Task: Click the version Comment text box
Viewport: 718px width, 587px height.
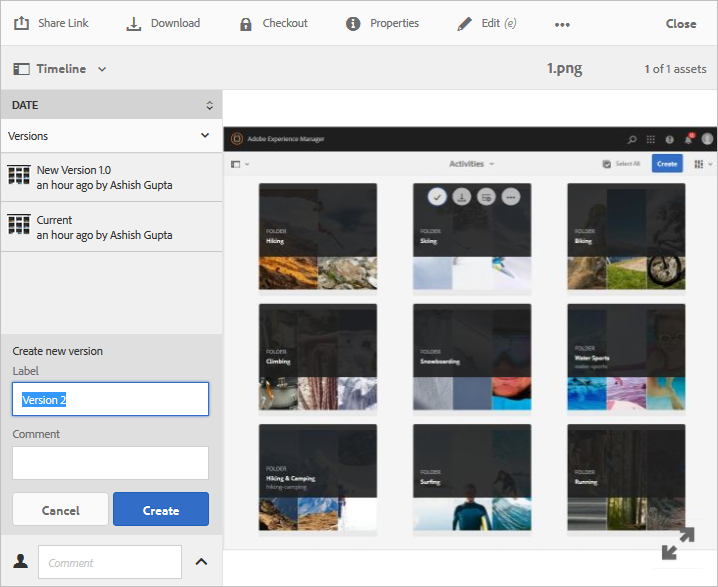Action: (x=110, y=463)
